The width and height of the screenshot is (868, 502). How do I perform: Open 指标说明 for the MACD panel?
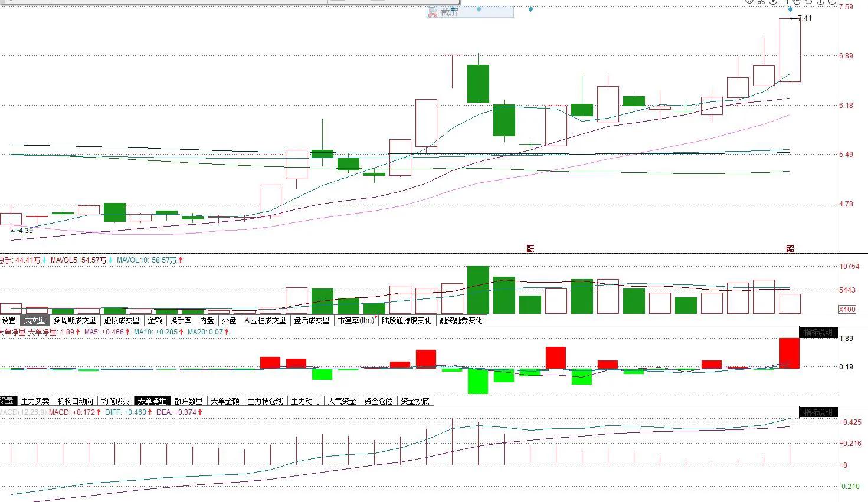click(817, 412)
